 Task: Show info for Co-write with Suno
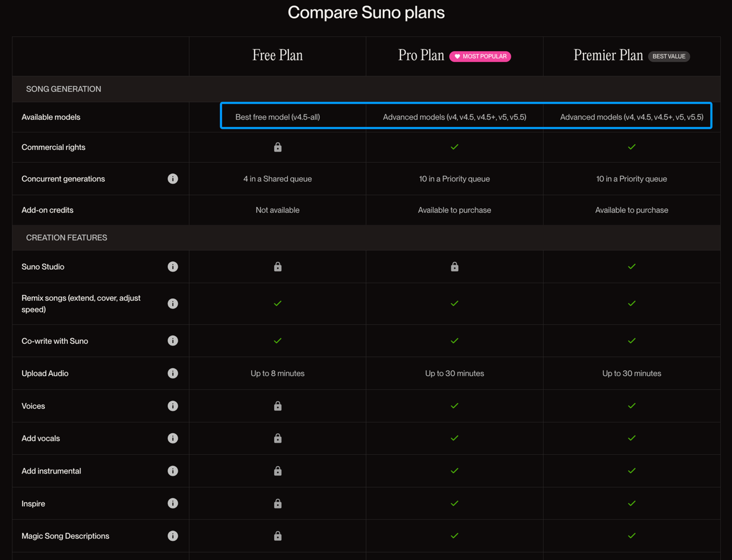click(172, 341)
